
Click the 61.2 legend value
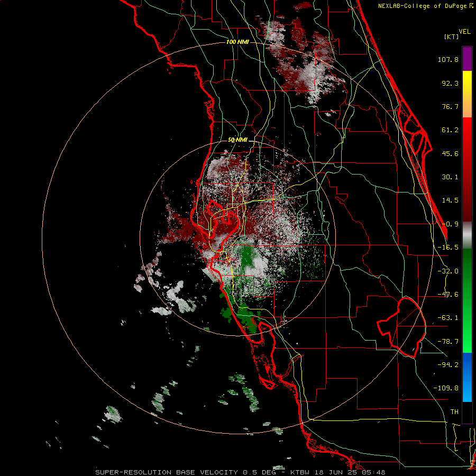(x=450, y=130)
